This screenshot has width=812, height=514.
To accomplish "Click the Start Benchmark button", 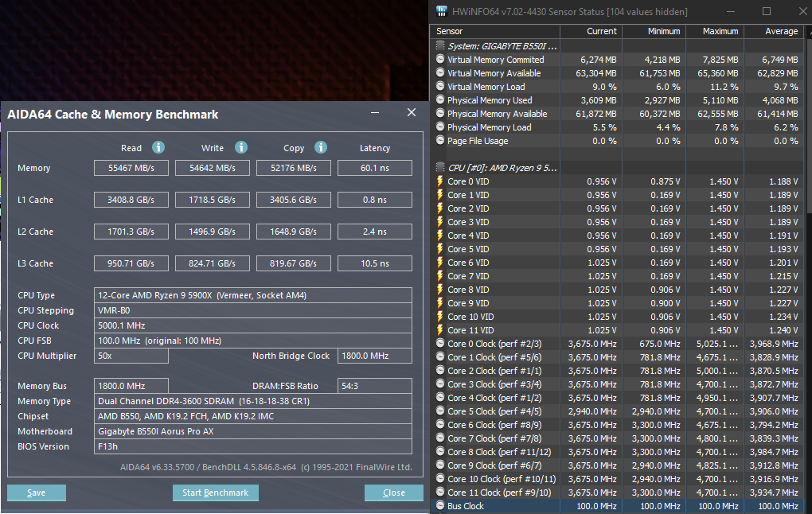I will click(x=216, y=493).
